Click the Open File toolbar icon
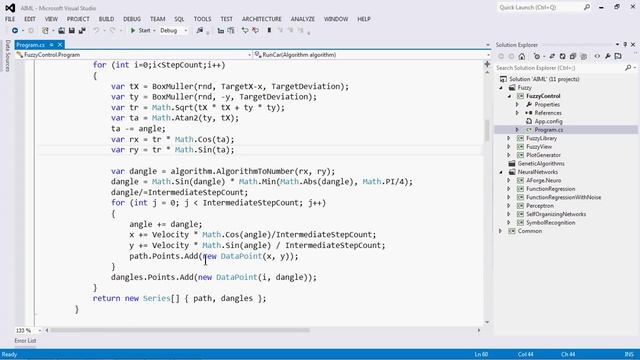 (61, 31)
